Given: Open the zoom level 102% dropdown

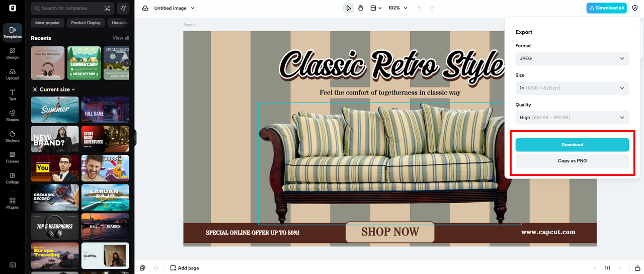Looking at the screenshot, I should (397, 8).
